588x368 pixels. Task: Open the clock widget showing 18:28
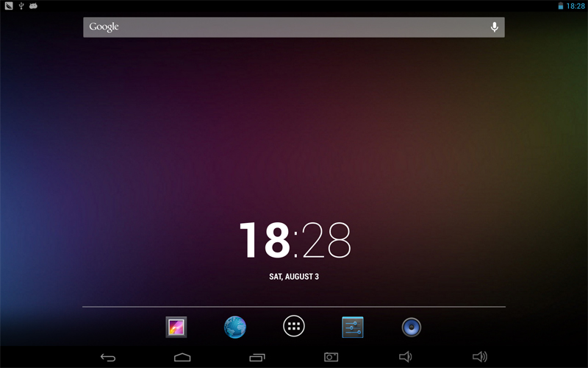click(x=295, y=240)
